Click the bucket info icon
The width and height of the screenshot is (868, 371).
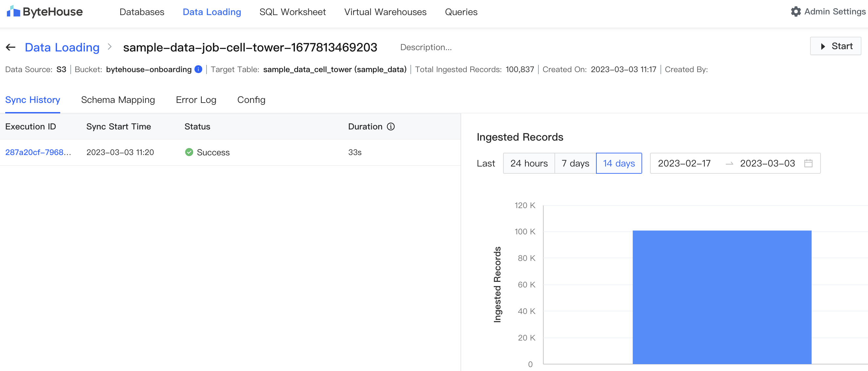tap(198, 69)
